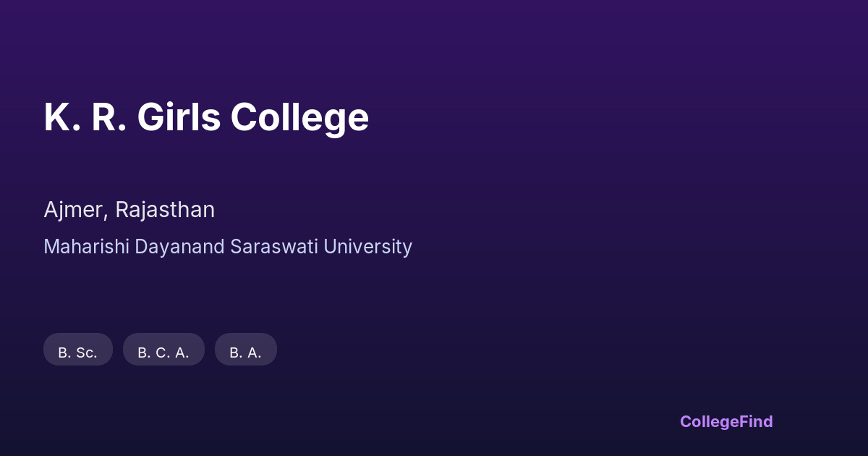Click the B. Sc. course tag
The height and width of the screenshot is (456, 868).
tap(78, 350)
